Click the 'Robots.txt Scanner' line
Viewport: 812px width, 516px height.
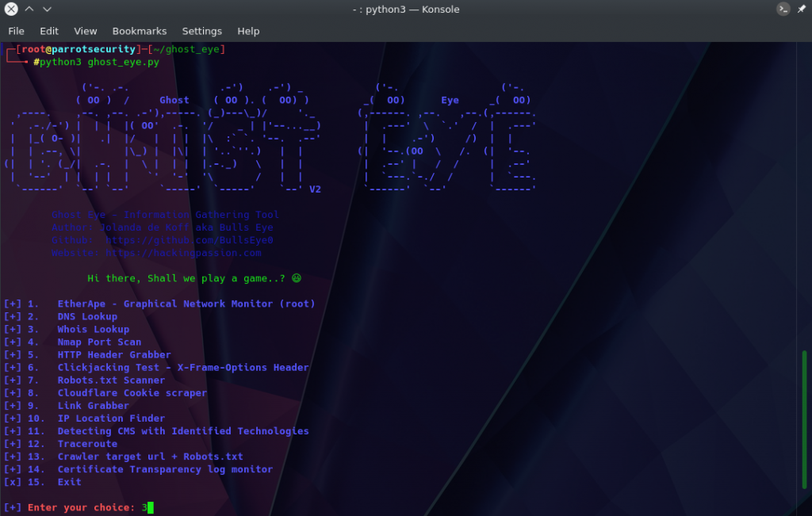tap(84, 380)
